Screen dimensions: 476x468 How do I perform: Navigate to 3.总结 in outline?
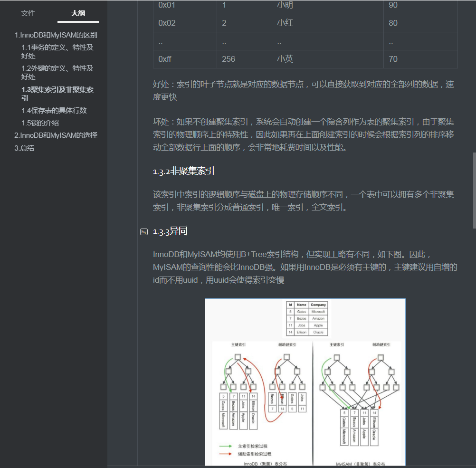[24, 148]
